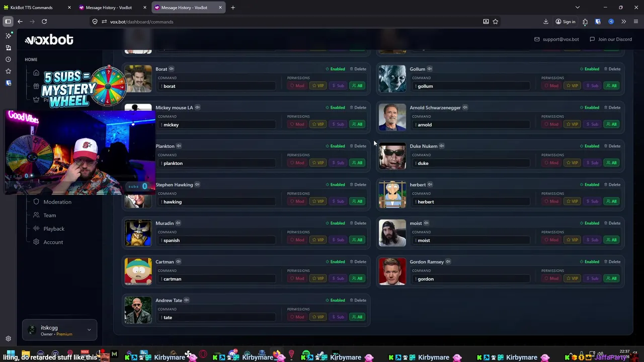Play the Mickey mouse LA voice preview icon
Screen dimensions: 644x362
pyautogui.click(x=198, y=108)
